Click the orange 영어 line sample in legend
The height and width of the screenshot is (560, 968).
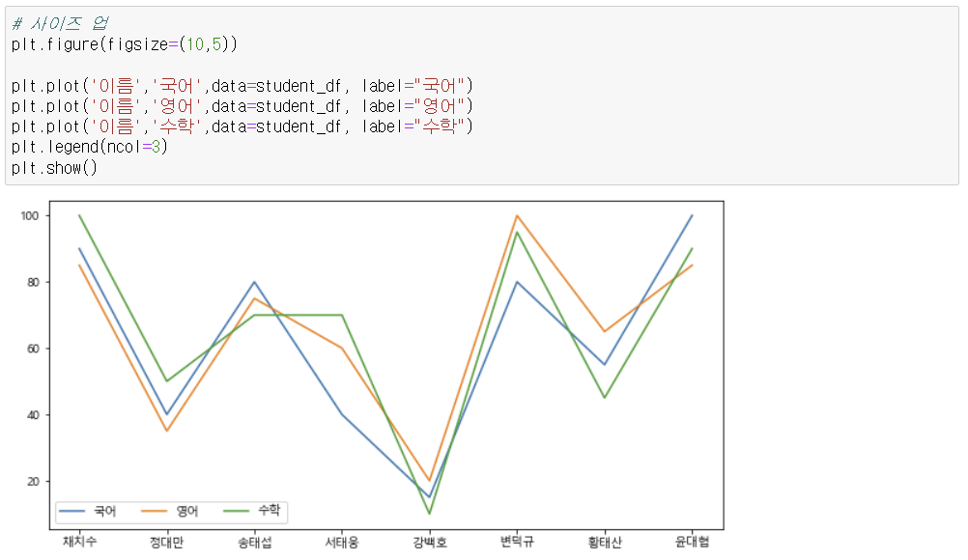[154, 511]
